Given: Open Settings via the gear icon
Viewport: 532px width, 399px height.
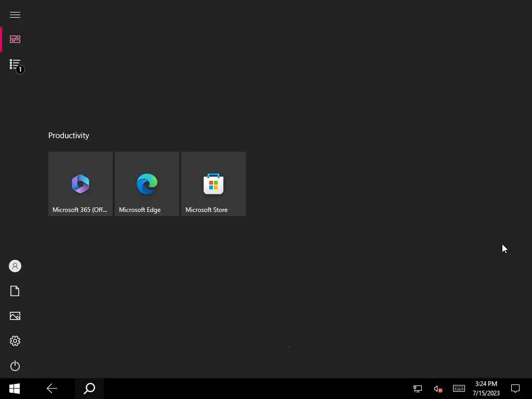Looking at the screenshot, I should pyautogui.click(x=15, y=341).
